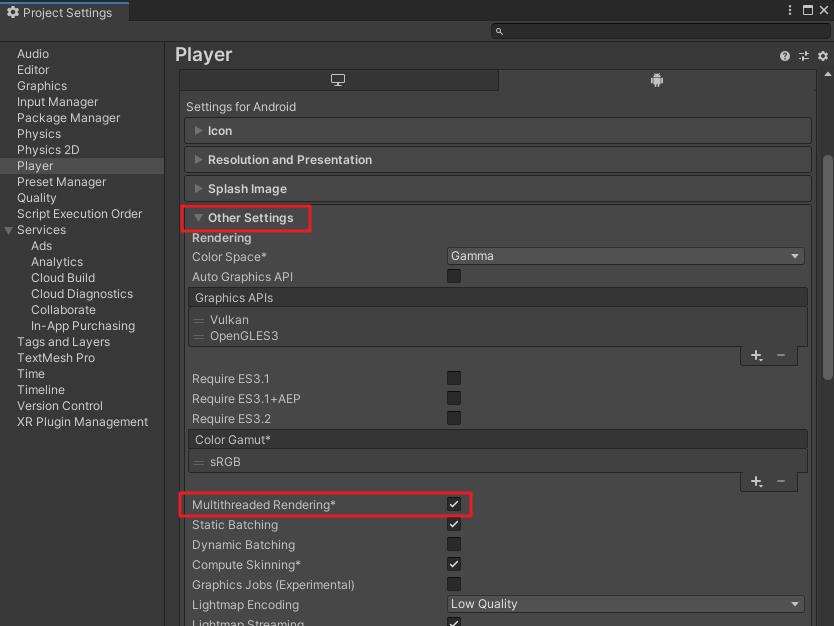Open the Lightmap Encoding dropdown

626,604
